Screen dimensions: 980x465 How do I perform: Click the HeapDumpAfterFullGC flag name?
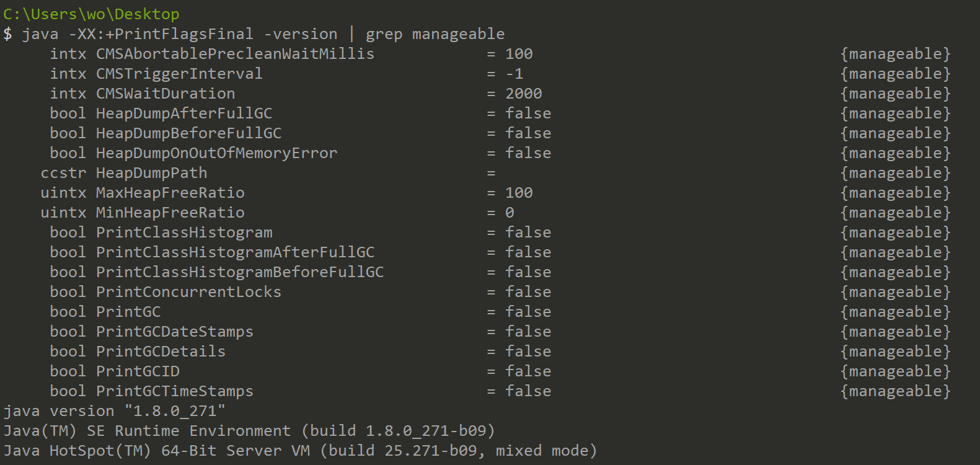[184, 113]
